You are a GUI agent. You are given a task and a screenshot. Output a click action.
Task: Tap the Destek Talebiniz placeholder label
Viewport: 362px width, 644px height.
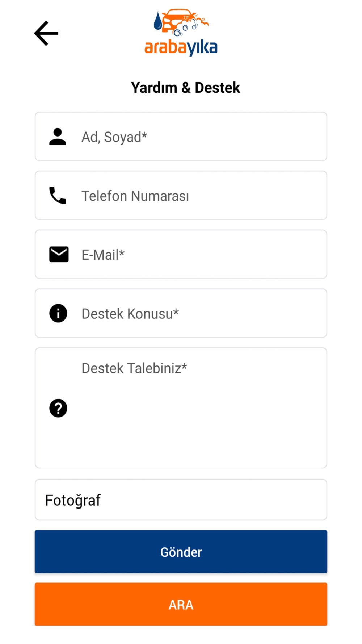(x=134, y=368)
